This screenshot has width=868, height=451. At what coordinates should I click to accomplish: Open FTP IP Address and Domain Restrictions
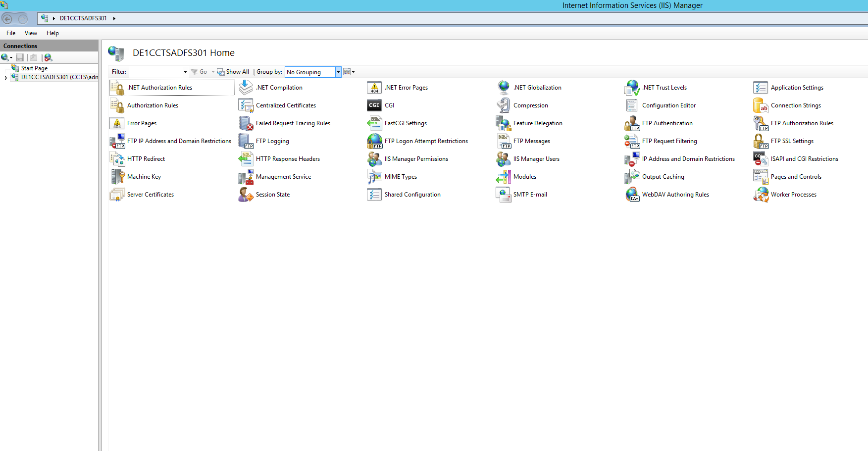click(x=171, y=141)
